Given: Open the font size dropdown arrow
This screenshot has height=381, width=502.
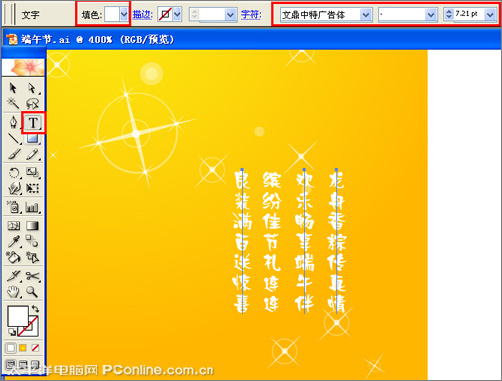Looking at the screenshot, I should [490, 15].
